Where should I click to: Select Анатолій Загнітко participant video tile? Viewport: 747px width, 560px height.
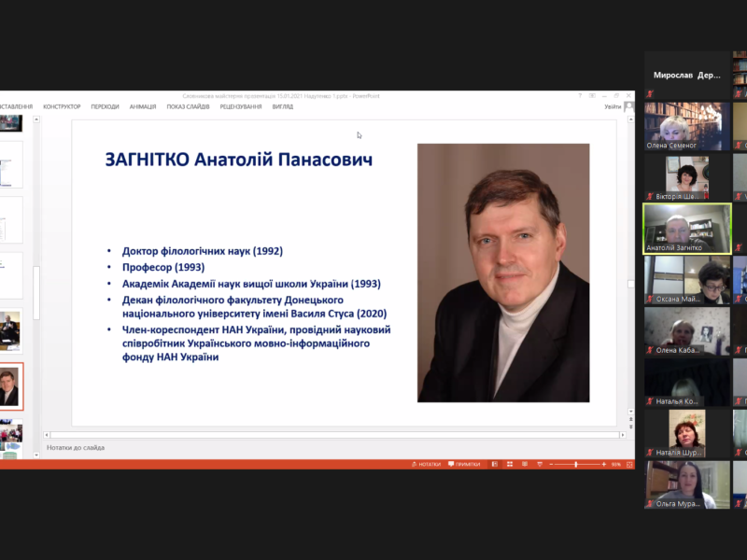click(687, 229)
